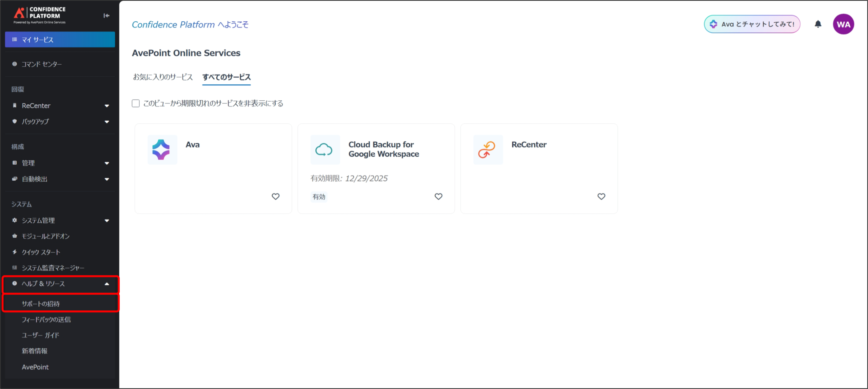
Task: Favorite the Ava service with the heart
Action: click(275, 197)
